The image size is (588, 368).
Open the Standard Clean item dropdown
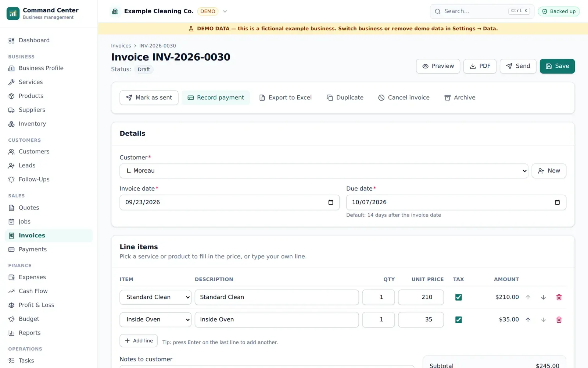pos(155,297)
